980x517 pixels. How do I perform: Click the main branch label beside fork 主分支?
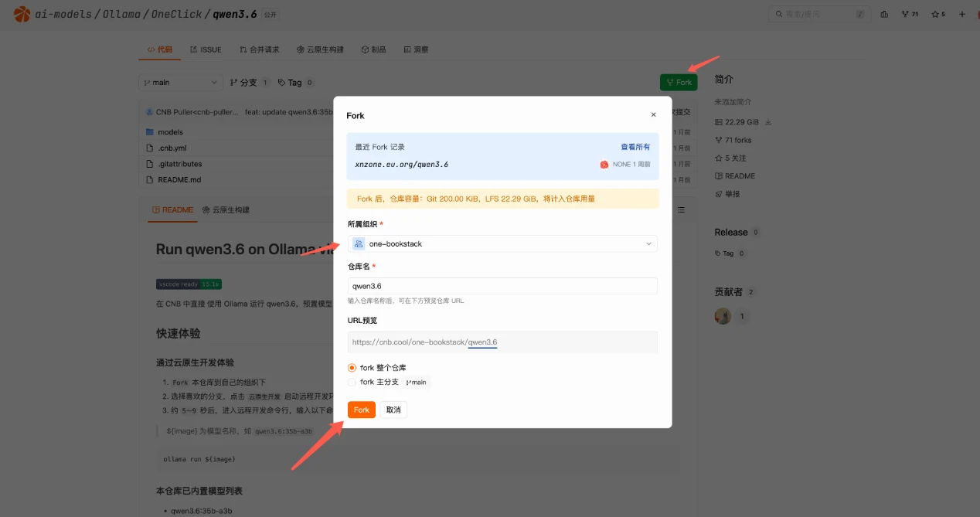point(416,382)
